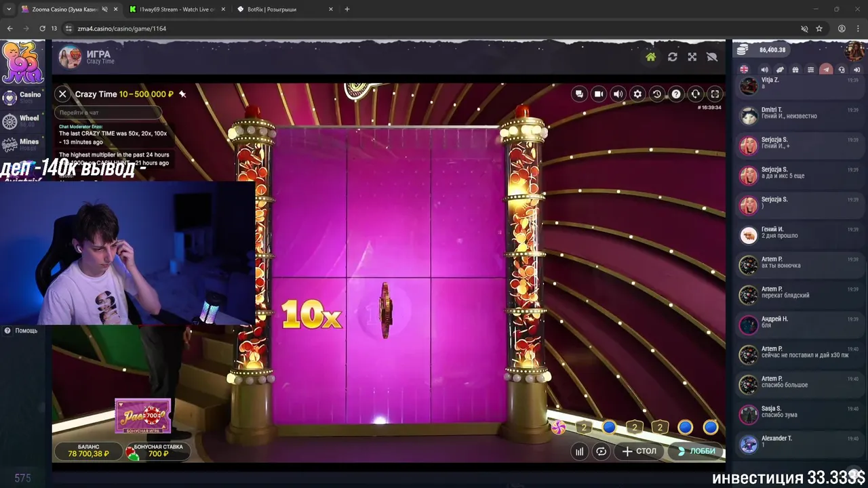Viewport: 868px width, 488px height.
Task: Open chat settings sliders icon
Action: 810,70
